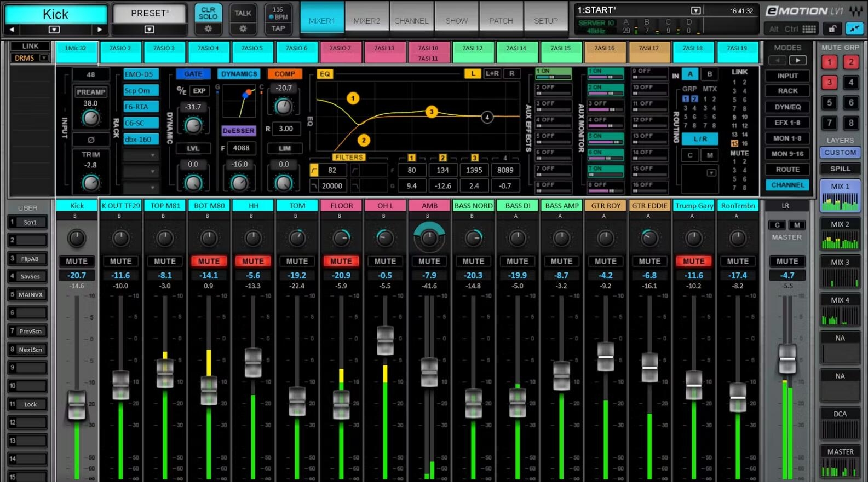Select the RACK mode button
Screen dimensions: 868x482
(787, 91)
